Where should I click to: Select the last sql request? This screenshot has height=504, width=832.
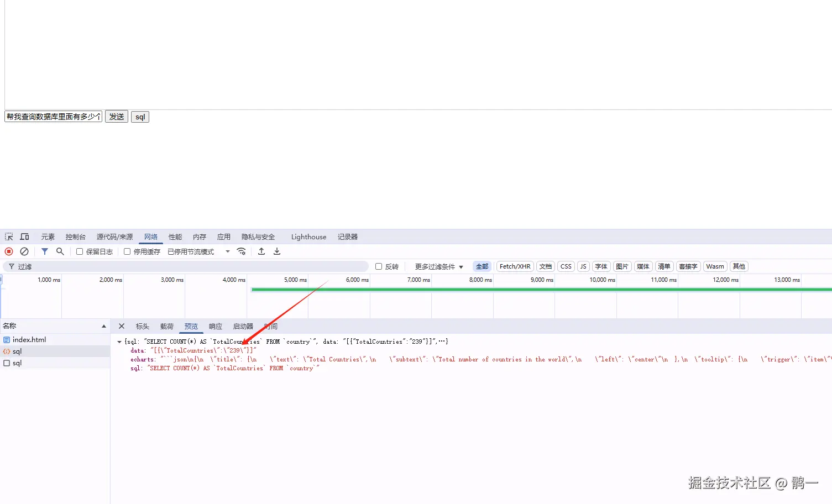(55, 363)
